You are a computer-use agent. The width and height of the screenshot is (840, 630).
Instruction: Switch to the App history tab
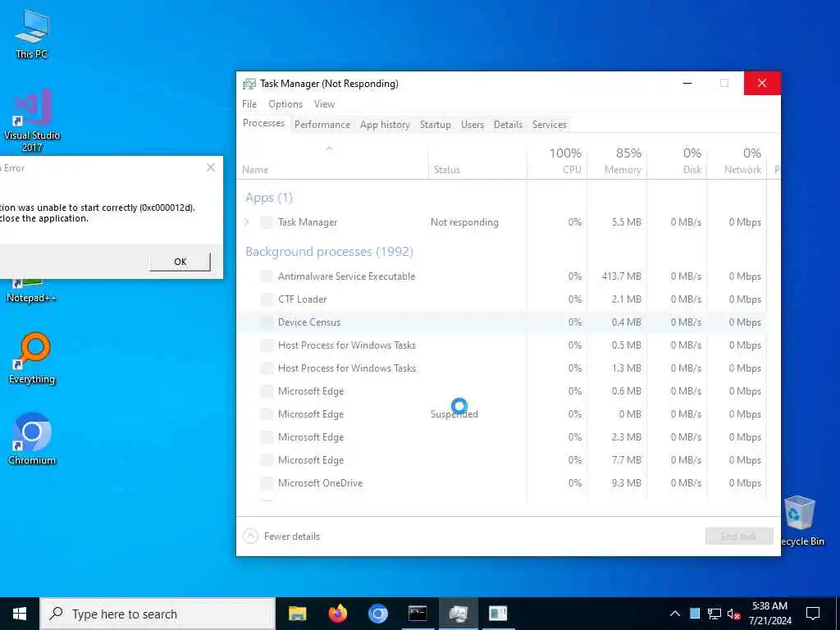pos(385,125)
